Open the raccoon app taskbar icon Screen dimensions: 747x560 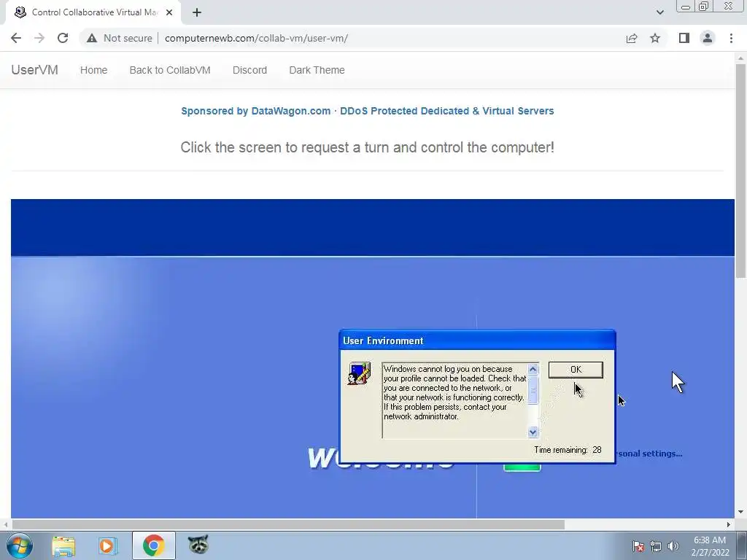click(x=198, y=545)
